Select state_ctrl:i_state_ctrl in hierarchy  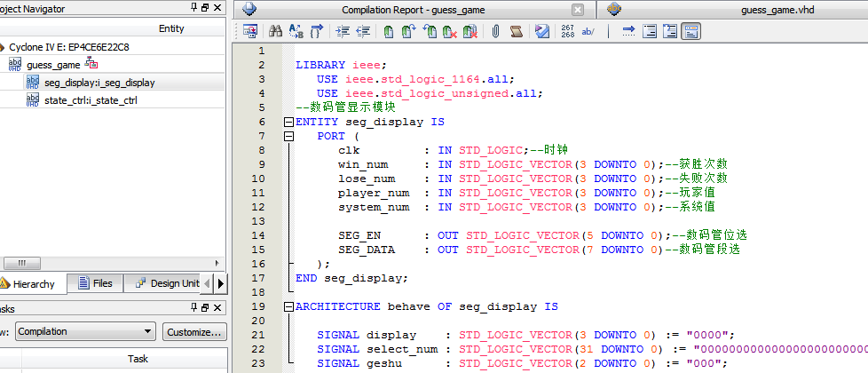point(91,100)
